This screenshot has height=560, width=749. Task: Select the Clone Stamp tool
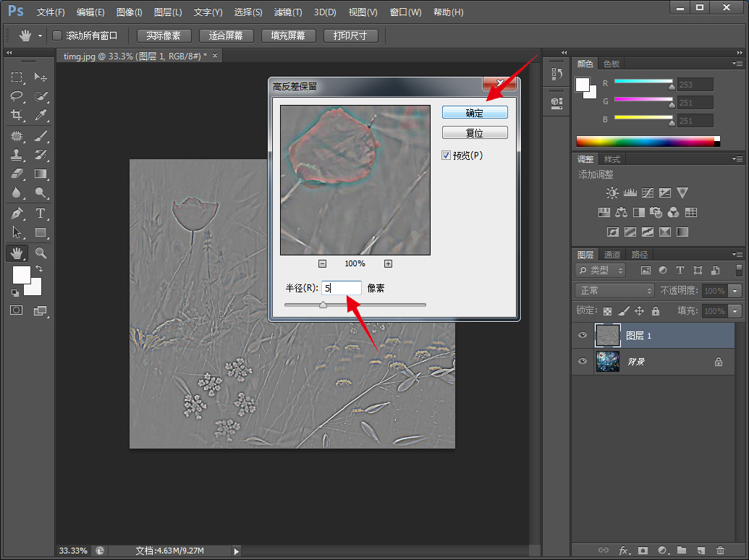pos(17,155)
